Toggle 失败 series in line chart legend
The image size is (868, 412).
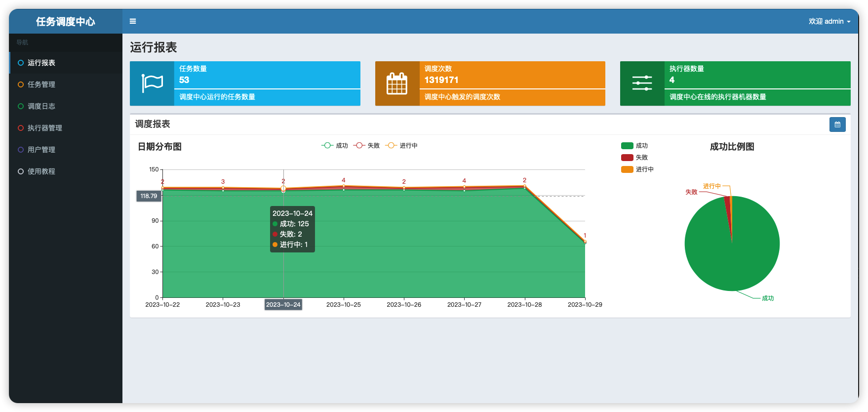(x=367, y=146)
